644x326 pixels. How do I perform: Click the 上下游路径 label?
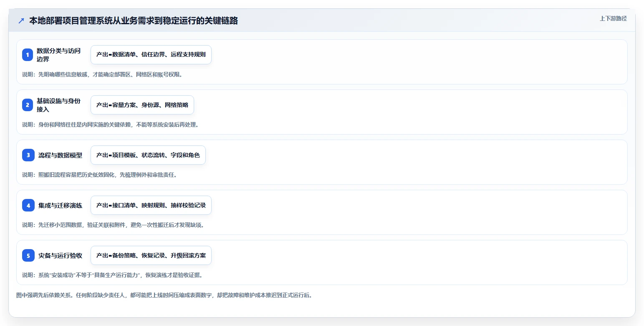[x=613, y=18]
